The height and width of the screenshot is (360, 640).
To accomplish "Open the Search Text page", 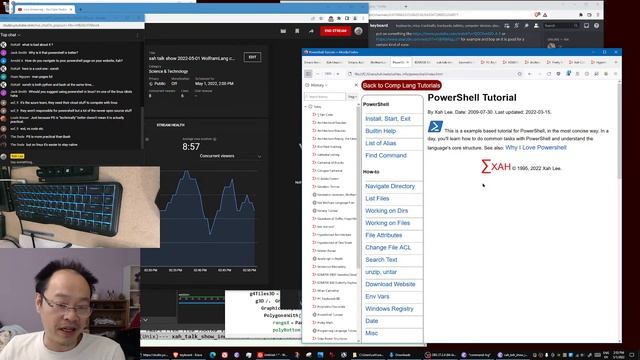I will tap(381, 260).
